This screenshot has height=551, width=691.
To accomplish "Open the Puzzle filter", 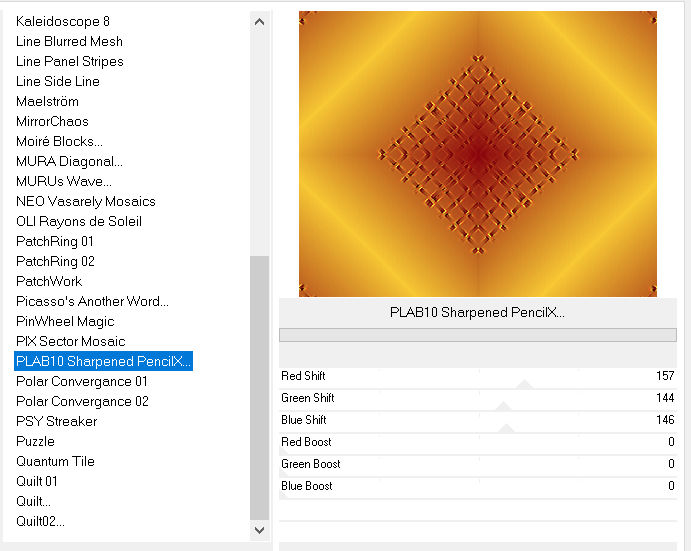I will pos(35,441).
